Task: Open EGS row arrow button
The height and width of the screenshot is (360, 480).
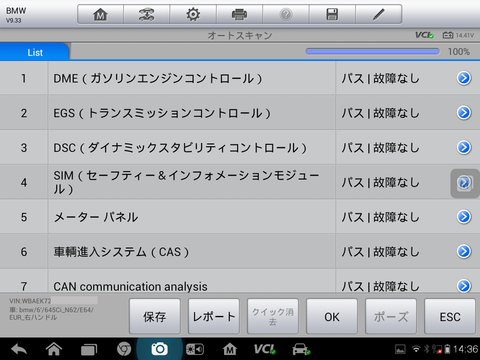Action: (x=464, y=113)
